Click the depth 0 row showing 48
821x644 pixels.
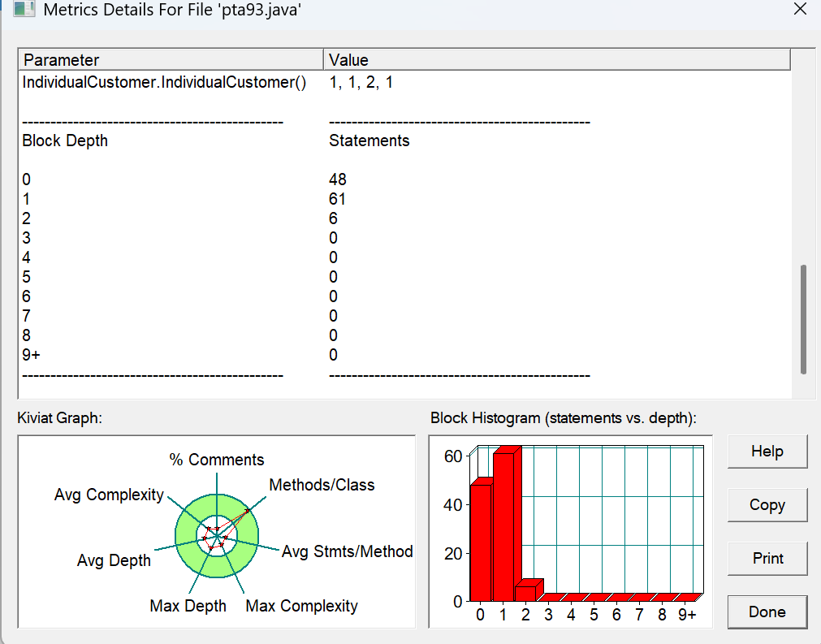[x=404, y=179]
